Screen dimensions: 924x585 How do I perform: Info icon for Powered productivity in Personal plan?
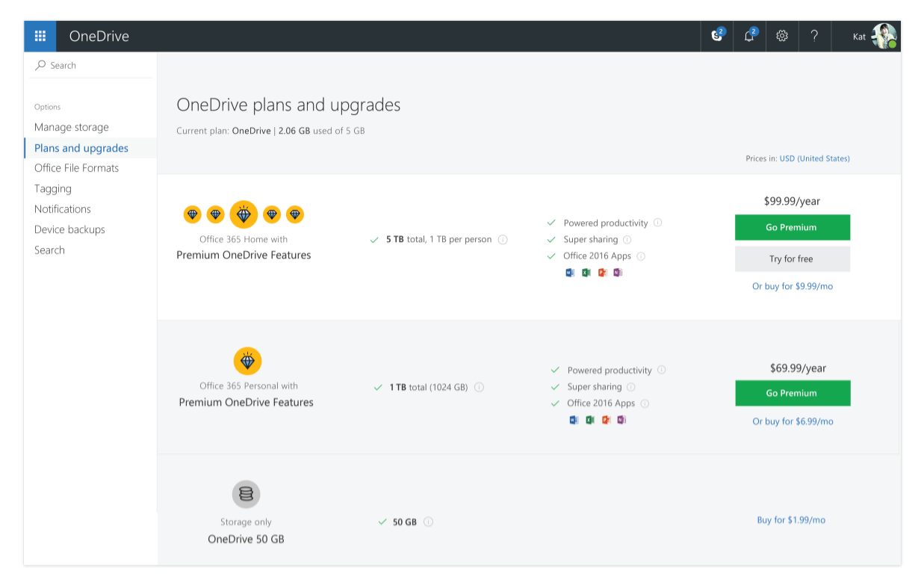point(661,370)
